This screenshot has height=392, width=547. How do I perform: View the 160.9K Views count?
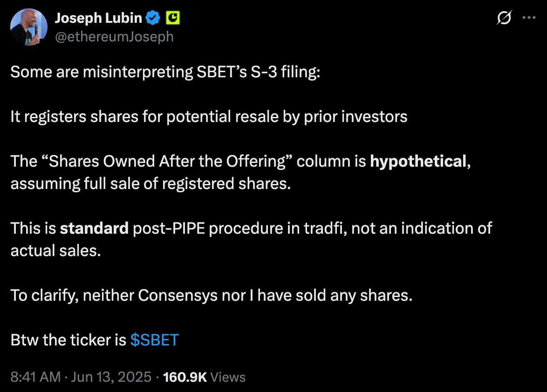click(x=204, y=377)
